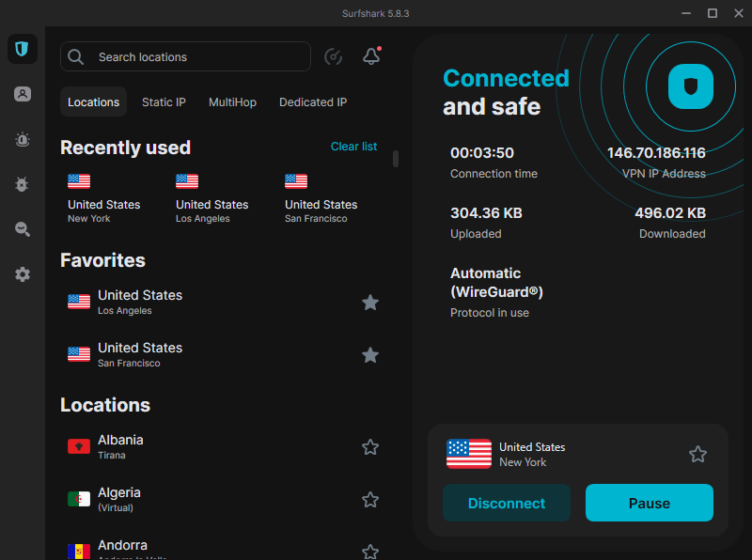Maximize the Surfshark window
752x560 pixels.
tap(713, 13)
